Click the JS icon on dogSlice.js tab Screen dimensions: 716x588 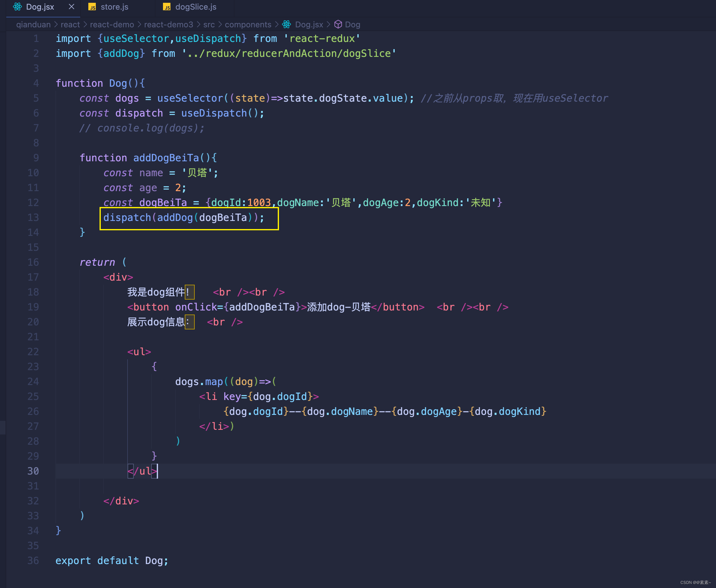167,7
